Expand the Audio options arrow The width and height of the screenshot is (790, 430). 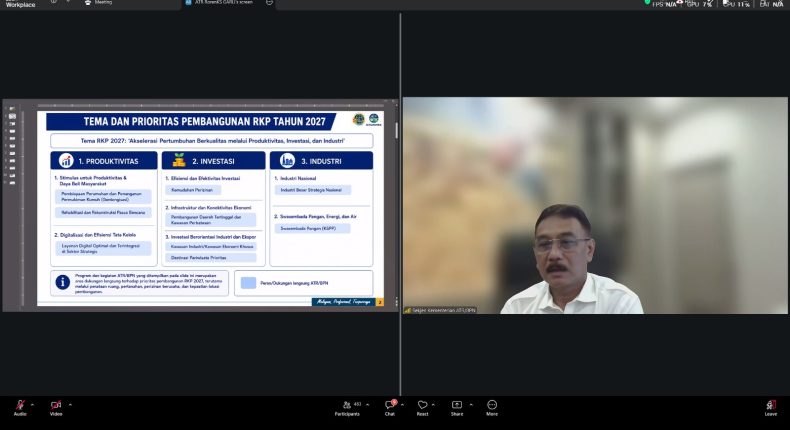click(32, 404)
